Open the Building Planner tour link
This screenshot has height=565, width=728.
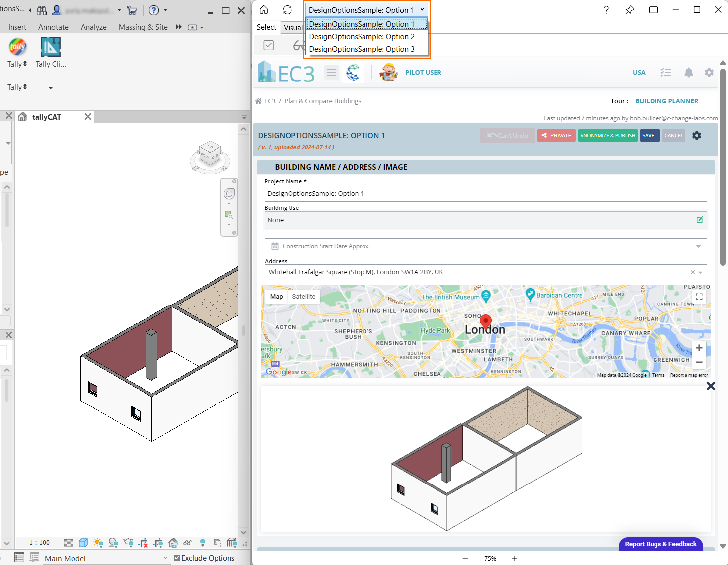(666, 101)
